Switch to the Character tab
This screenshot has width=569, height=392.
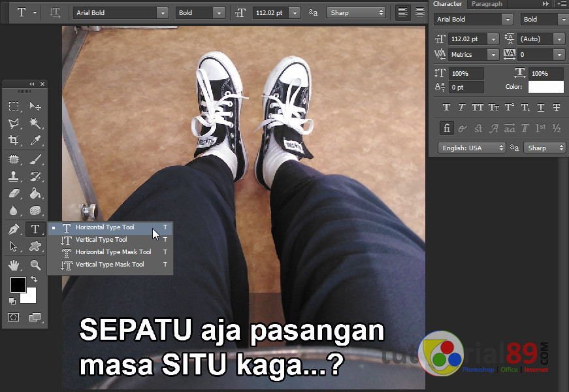(x=447, y=4)
